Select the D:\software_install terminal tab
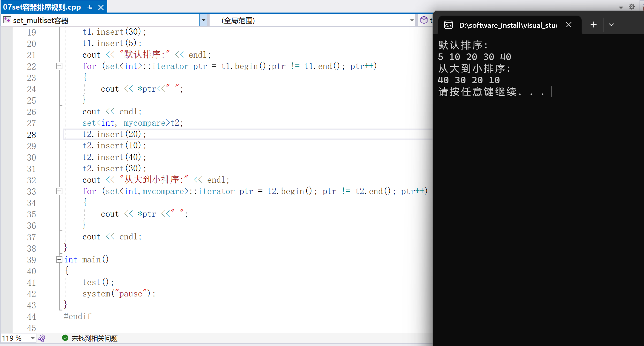 click(508, 25)
